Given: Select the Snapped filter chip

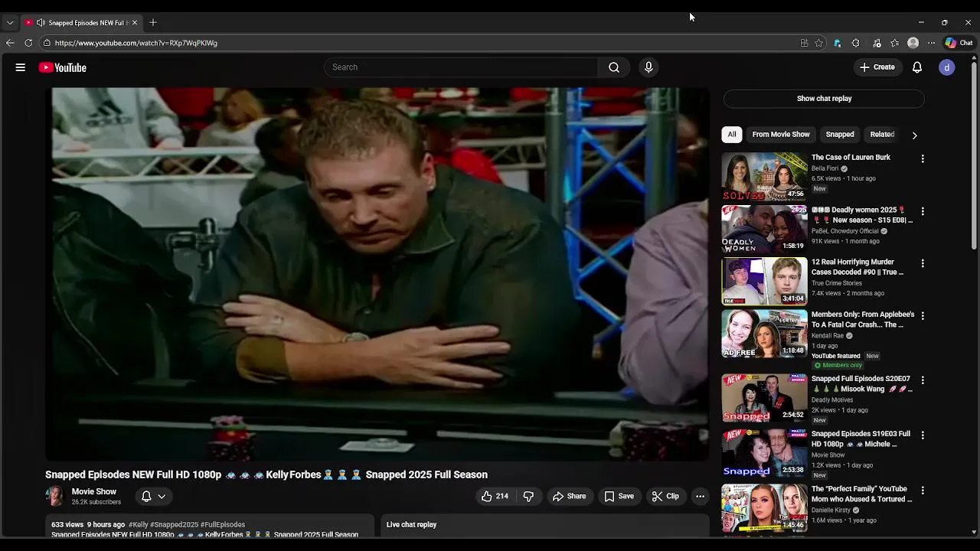Looking at the screenshot, I should (840, 135).
